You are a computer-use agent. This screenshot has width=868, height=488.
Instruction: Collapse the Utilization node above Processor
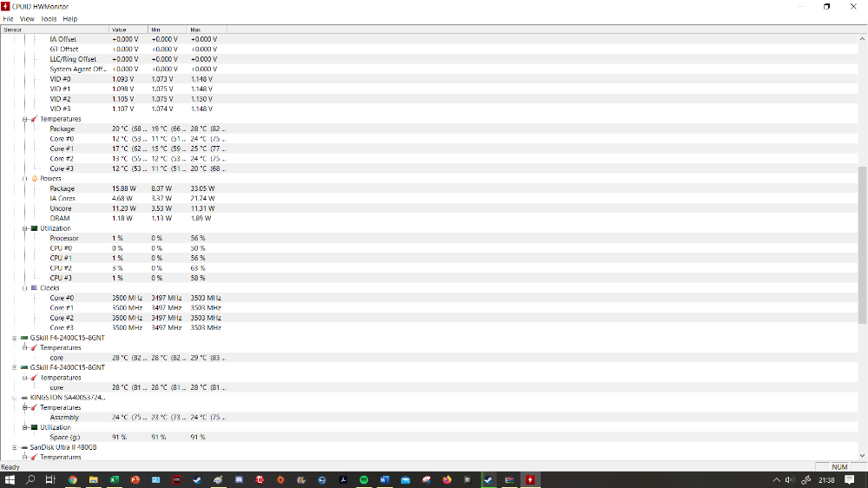25,228
